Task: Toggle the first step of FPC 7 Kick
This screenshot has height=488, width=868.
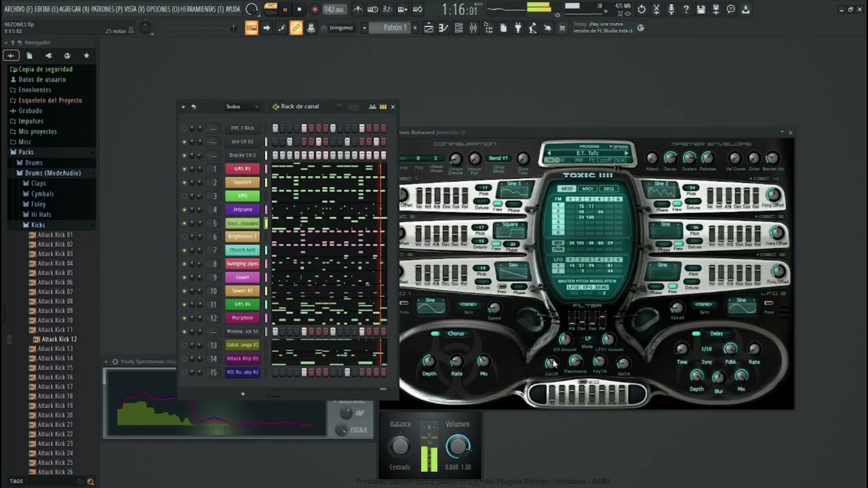Action: [275, 128]
